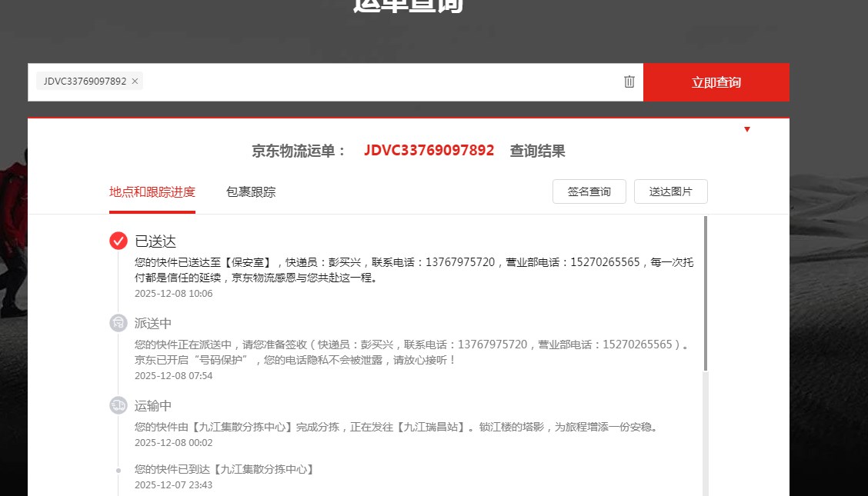Open the 包裹跟踪 tab
868x496 pixels.
(x=251, y=192)
